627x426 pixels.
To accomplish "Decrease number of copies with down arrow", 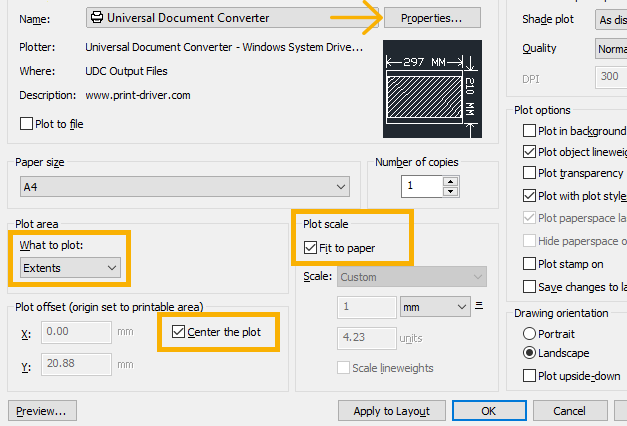I will 451,192.
